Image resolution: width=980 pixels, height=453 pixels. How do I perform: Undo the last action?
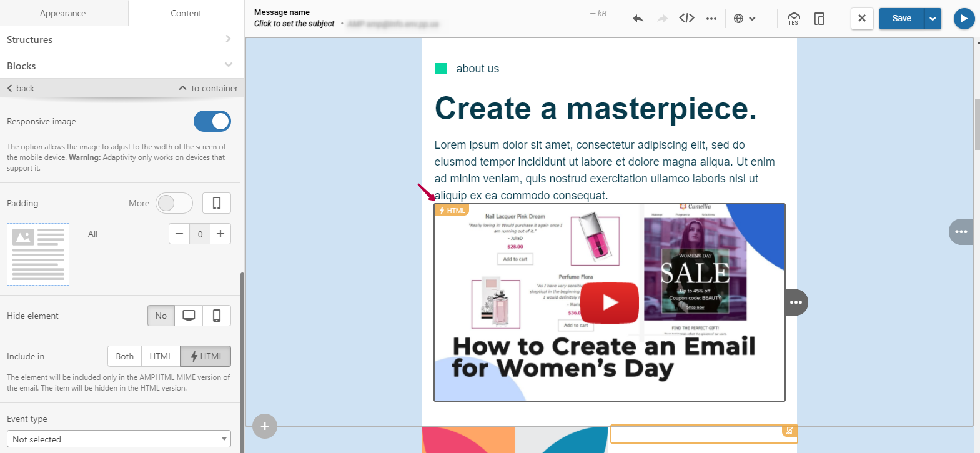638,19
